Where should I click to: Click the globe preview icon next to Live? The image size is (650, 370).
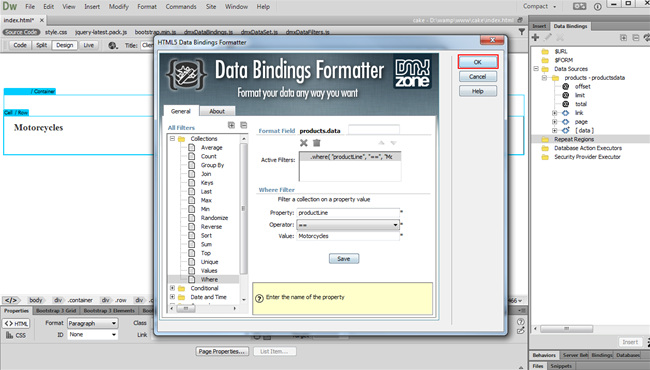pyautogui.click(x=113, y=46)
